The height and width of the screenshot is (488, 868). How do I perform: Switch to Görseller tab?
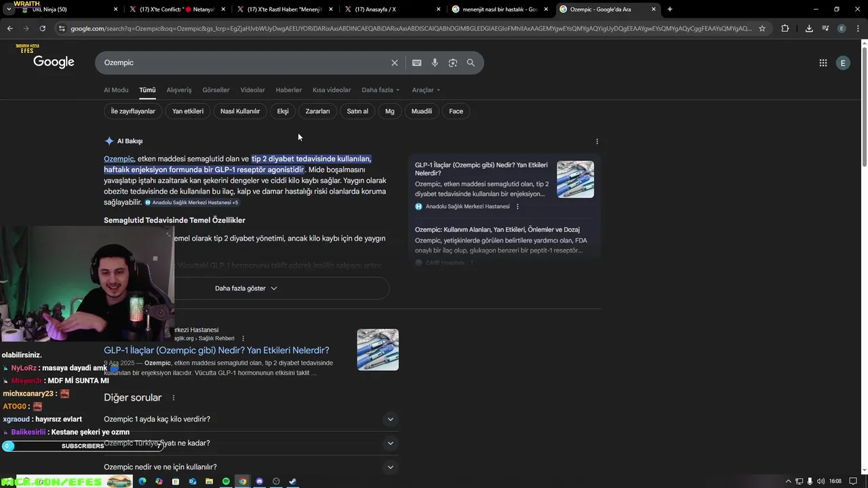tap(216, 90)
